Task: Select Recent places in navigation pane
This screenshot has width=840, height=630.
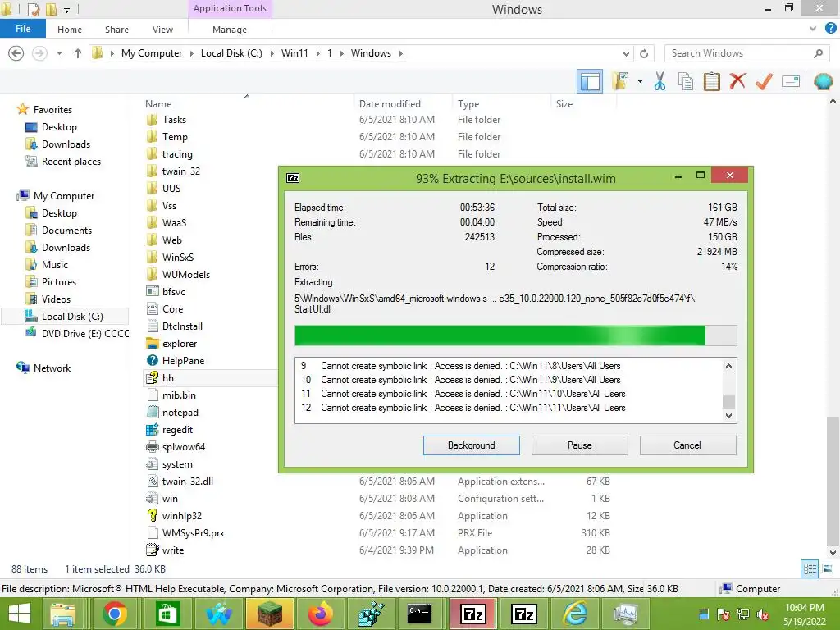Action: [x=71, y=162]
